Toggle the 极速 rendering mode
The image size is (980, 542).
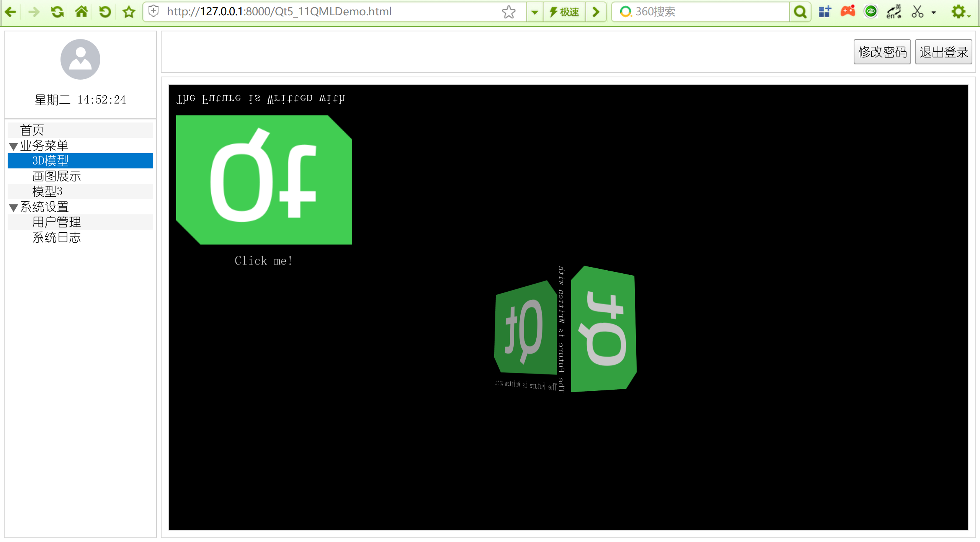tap(564, 12)
